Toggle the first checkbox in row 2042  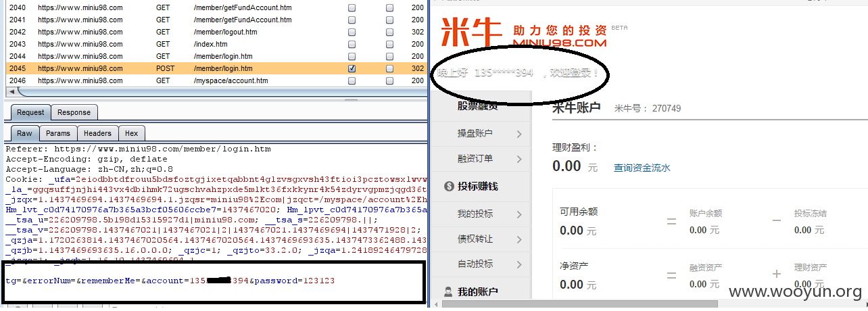(352, 32)
